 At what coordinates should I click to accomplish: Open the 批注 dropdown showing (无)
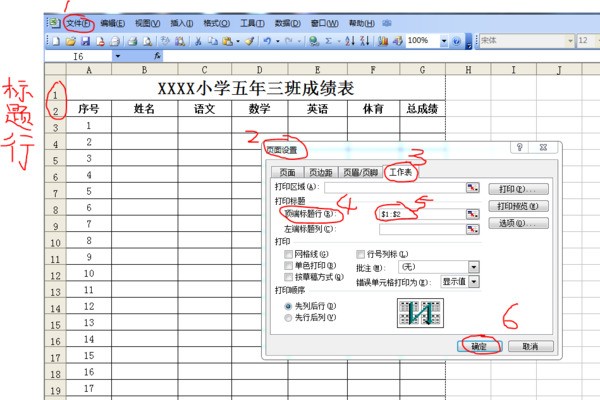[474, 267]
